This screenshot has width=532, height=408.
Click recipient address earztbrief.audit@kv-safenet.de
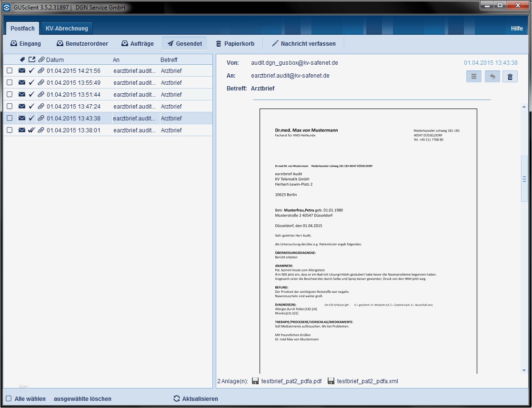coord(290,76)
